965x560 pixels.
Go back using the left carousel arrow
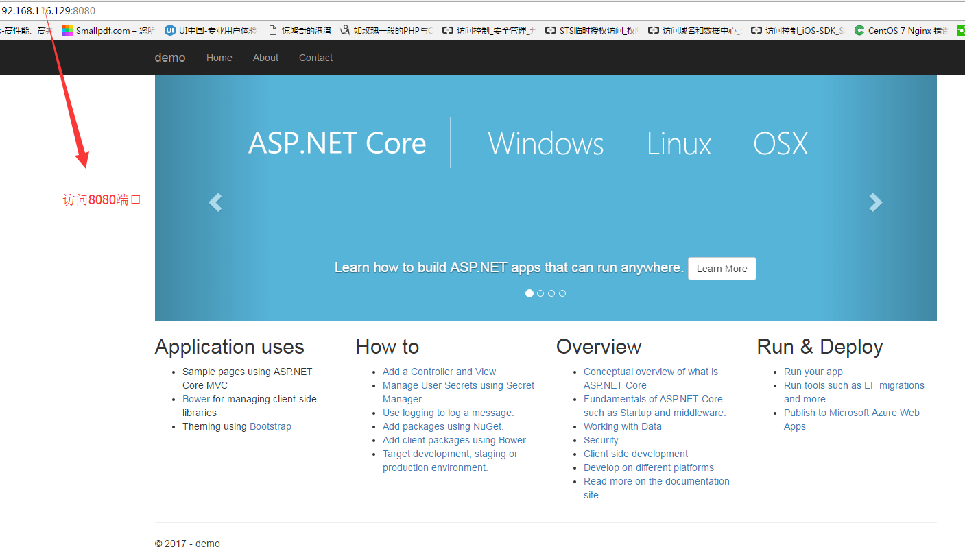pyautogui.click(x=215, y=202)
